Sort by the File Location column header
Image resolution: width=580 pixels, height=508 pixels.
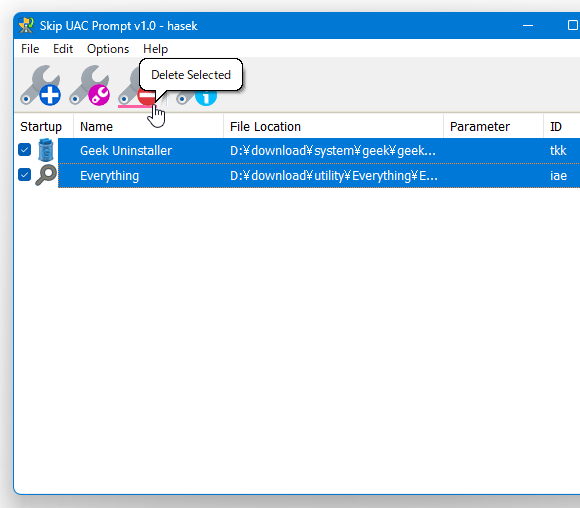click(x=333, y=127)
